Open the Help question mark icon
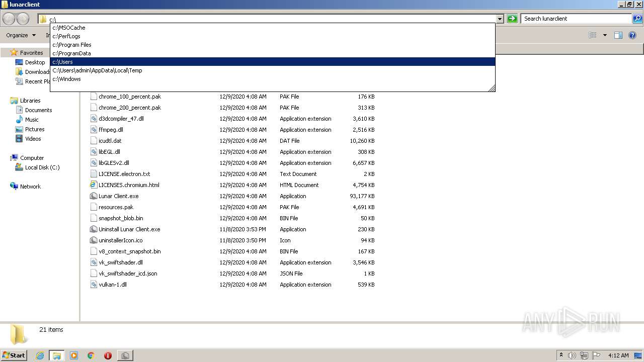644x362 pixels. (x=632, y=35)
